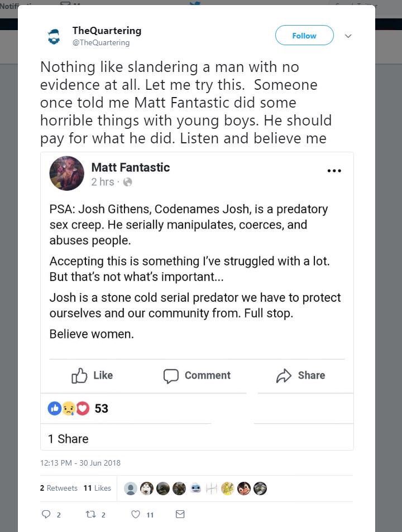Follow TheQuartering account
Image resolution: width=402 pixels, height=532 pixels.
(304, 35)
